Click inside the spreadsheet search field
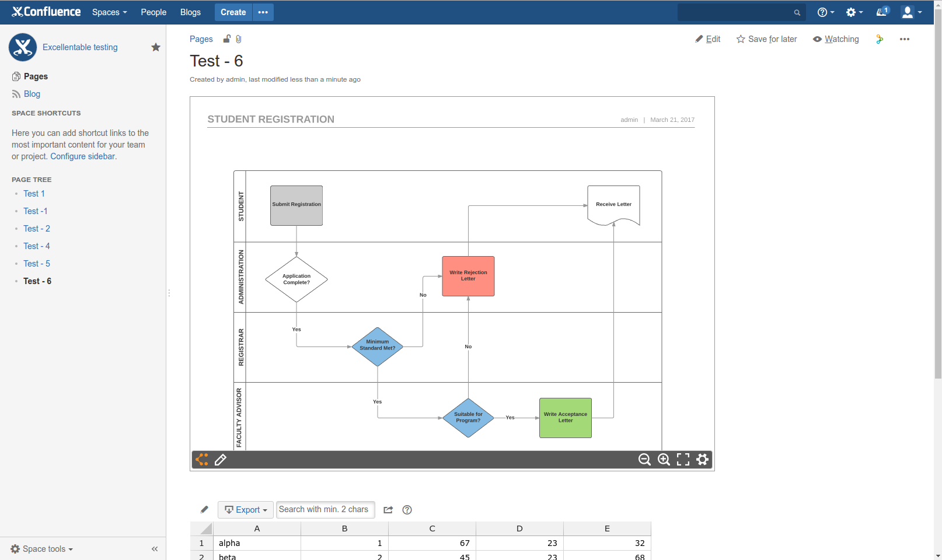Screen dimensions: 942x560 325,509
